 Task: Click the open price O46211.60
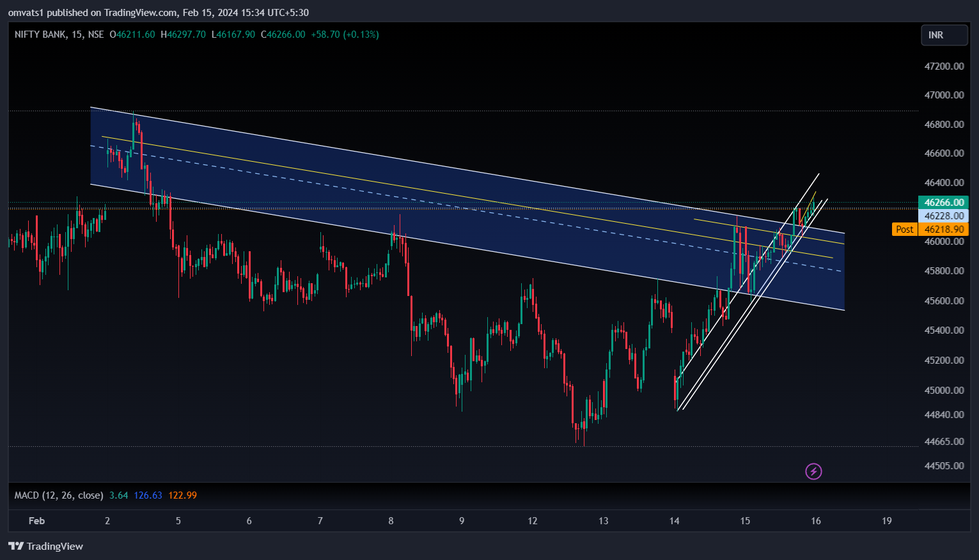(132, 35)
